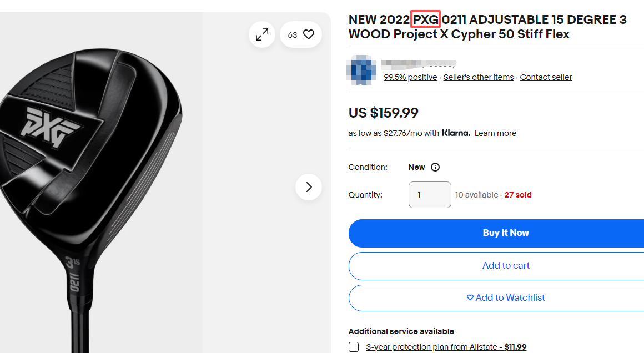The height and width of the screenshot is (353, 644).
Task: Open the 99.5% positive feedback link
Action: (x=410, y=77)
